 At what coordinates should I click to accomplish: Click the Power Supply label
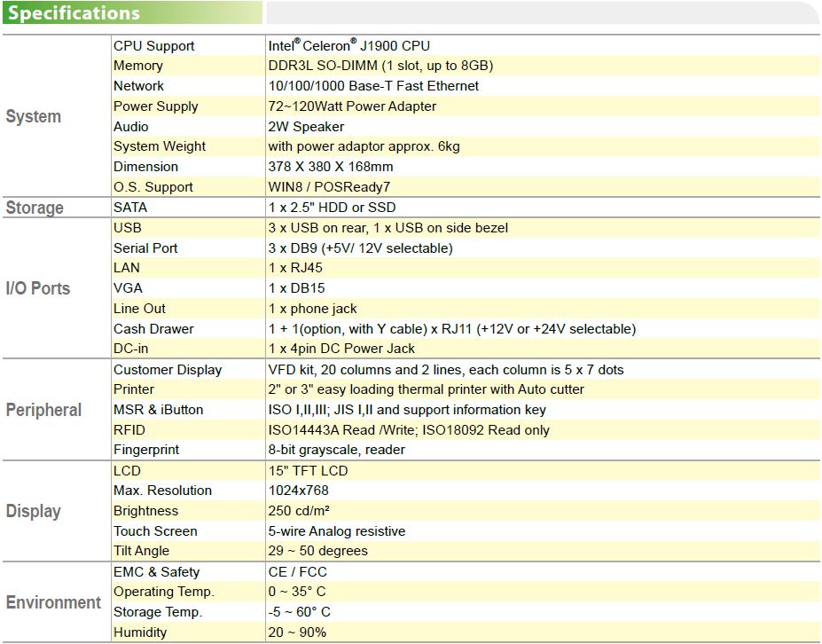click(x=156, y=106)
